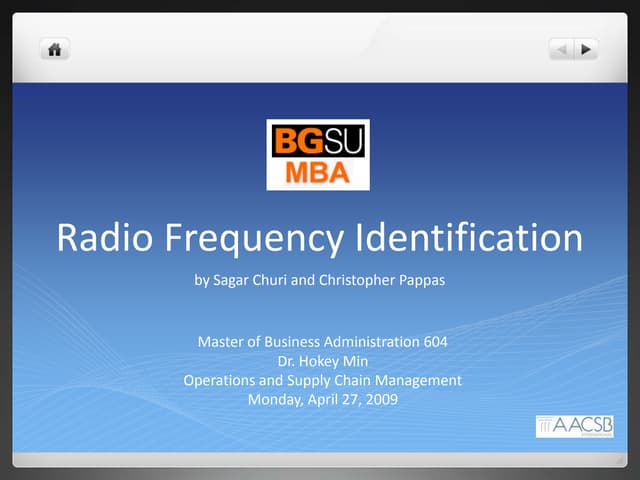Image resolution: width=640 pixels, height=480 pixels.
Task: Click the word Identification in the title
Action: pyautogui.click(x=468, y=239)
